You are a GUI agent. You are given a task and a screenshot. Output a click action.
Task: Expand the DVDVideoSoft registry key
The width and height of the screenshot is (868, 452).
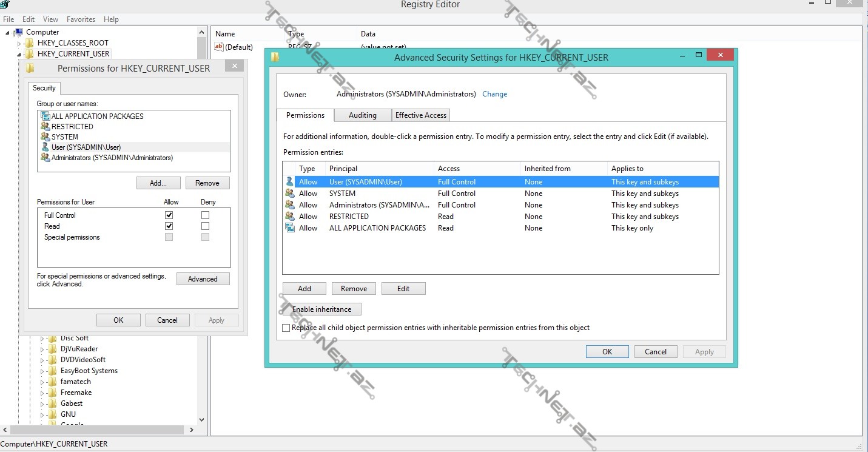[42, 360]
